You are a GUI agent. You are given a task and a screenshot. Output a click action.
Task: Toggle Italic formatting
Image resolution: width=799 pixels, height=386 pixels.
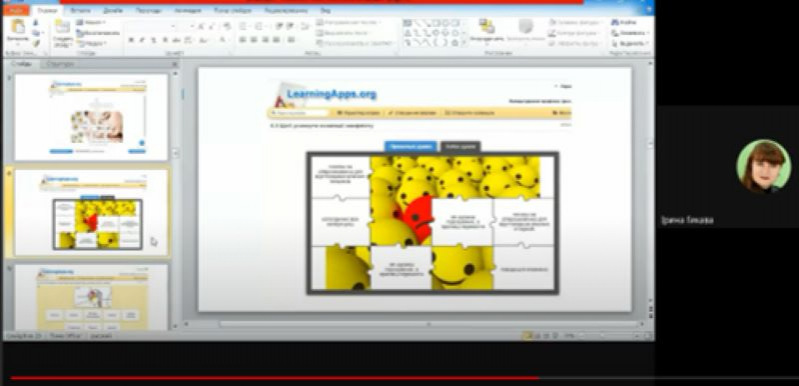[x=142, y=40]
